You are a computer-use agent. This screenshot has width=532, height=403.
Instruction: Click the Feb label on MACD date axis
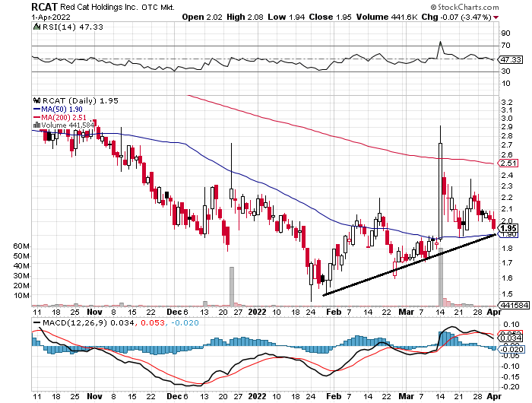(334, 396)
